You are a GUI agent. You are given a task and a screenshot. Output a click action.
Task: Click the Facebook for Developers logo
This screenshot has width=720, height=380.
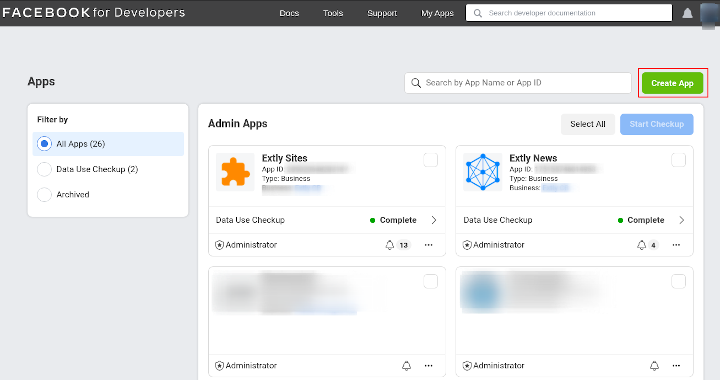pos(94,13)
